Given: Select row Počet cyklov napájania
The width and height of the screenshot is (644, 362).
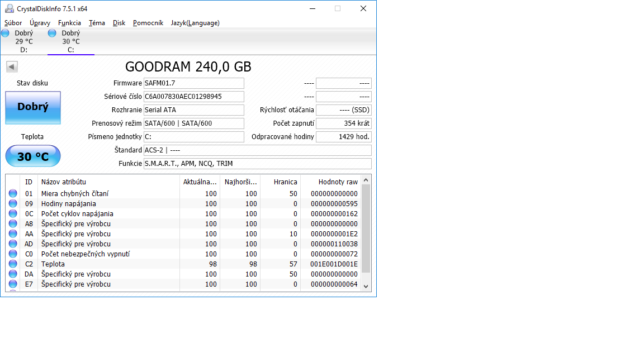Looking at the screenshot, I should click(x=77, y=214).
